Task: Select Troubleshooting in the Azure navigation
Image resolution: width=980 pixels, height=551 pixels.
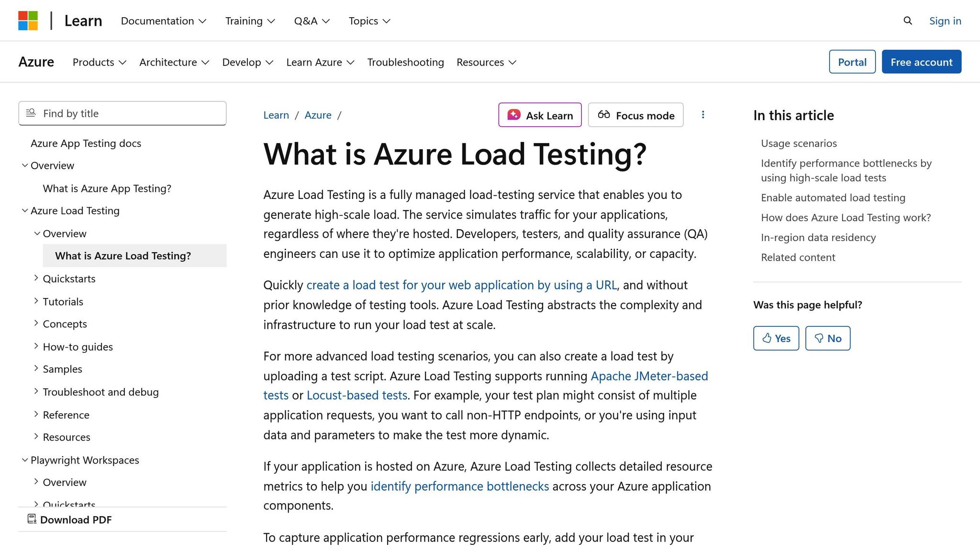Action: 405,62
